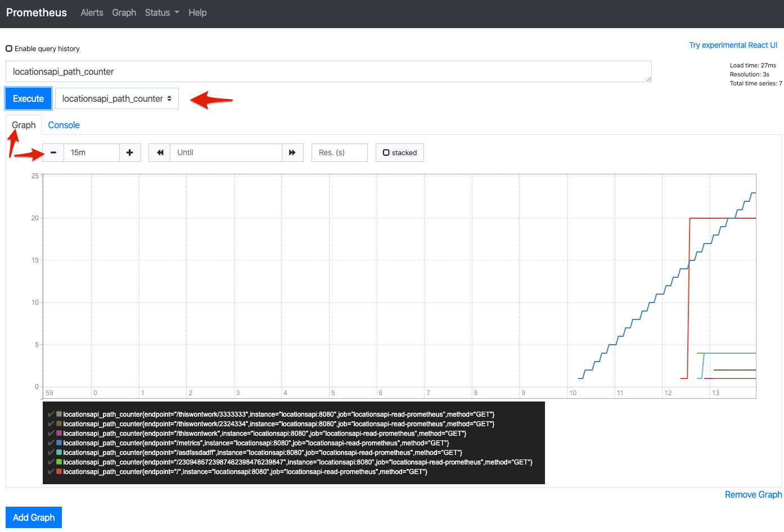Select the Graph tab

click(23, 125)
